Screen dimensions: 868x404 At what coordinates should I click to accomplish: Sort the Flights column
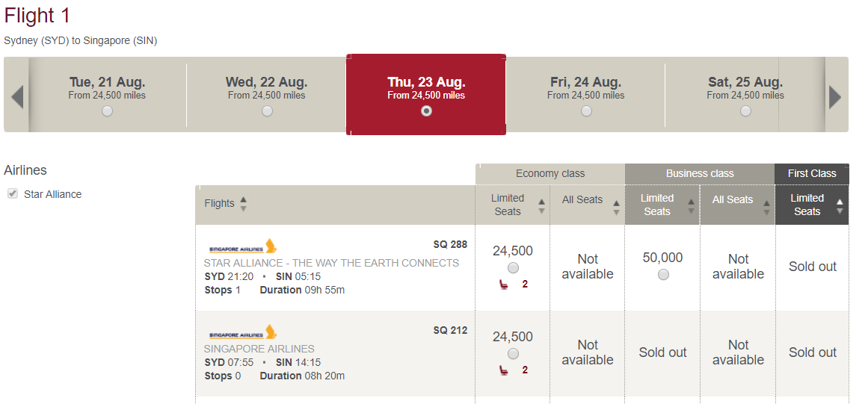[x=243, y=203]
